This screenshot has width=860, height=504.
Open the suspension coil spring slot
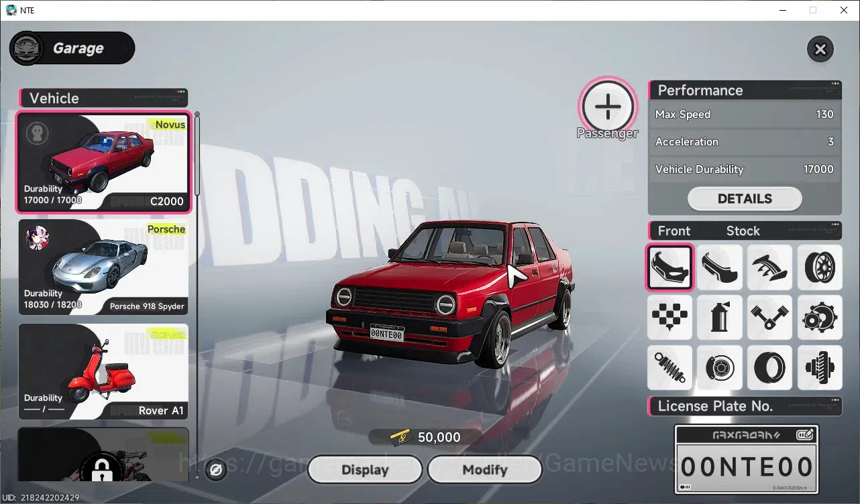click(x=669, y=367)
